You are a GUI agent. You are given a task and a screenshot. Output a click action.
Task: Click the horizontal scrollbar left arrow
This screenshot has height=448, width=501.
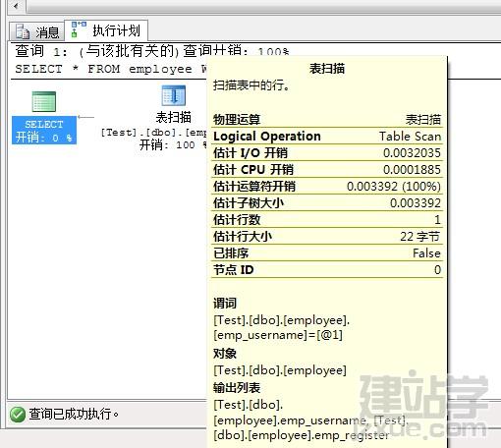(16, 5)
